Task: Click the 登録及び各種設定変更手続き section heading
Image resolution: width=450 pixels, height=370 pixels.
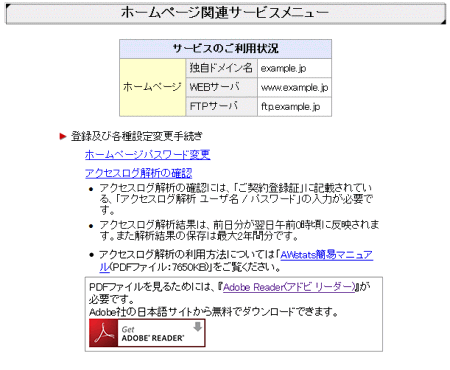Action: coord(137,136)
